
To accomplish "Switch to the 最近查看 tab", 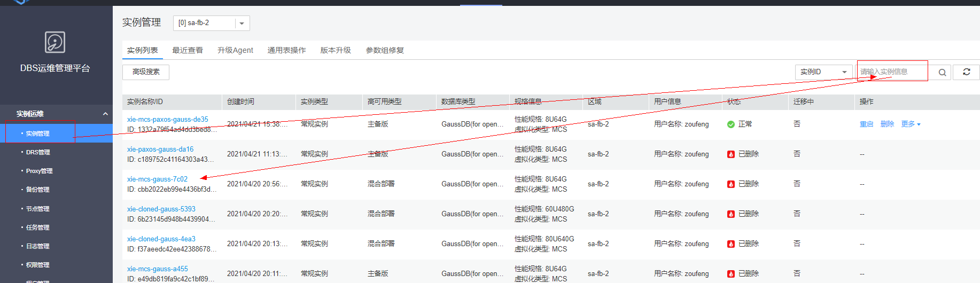I will [x=188, y=50].
